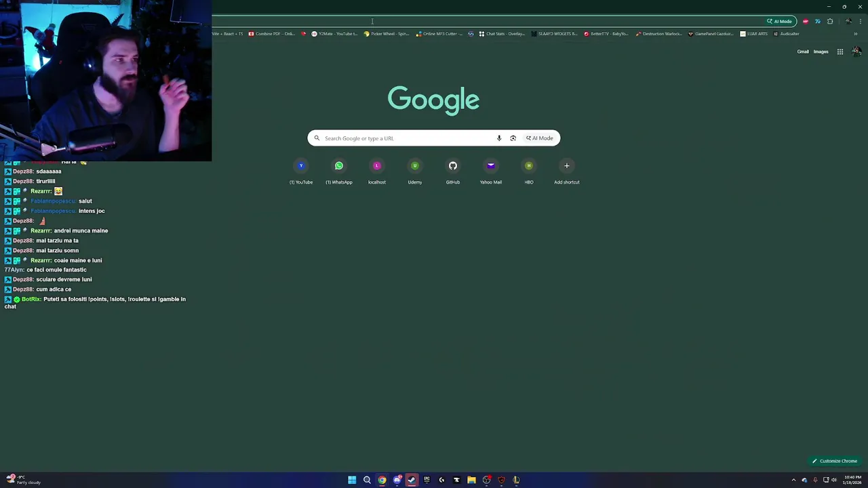The image size is (868, 488).
Task: Open the Gmail link
Action: click(803, 52)
